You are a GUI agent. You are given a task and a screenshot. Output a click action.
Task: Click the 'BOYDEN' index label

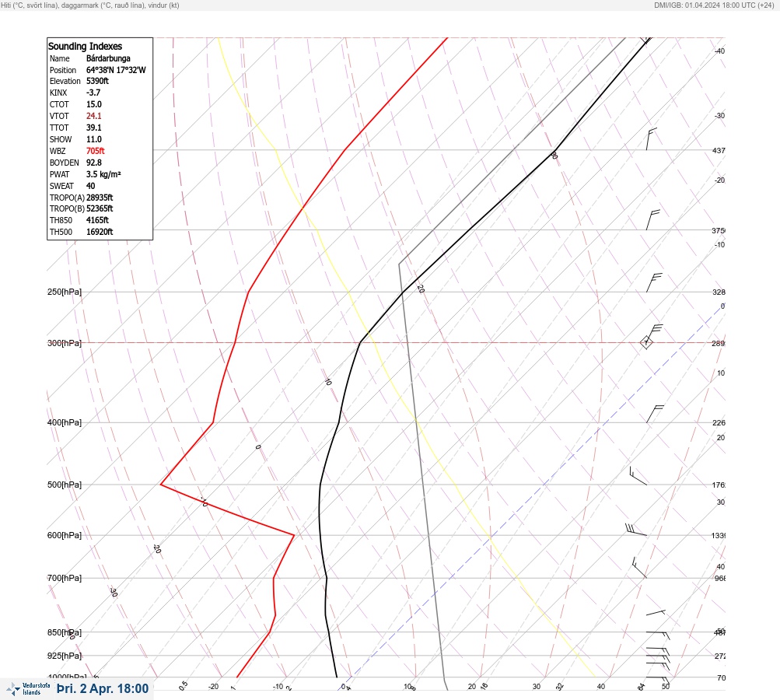tap(65, 163)
